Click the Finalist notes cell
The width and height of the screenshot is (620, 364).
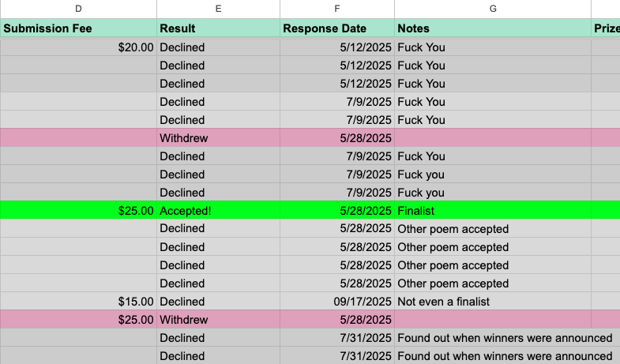tap(493, 211)
